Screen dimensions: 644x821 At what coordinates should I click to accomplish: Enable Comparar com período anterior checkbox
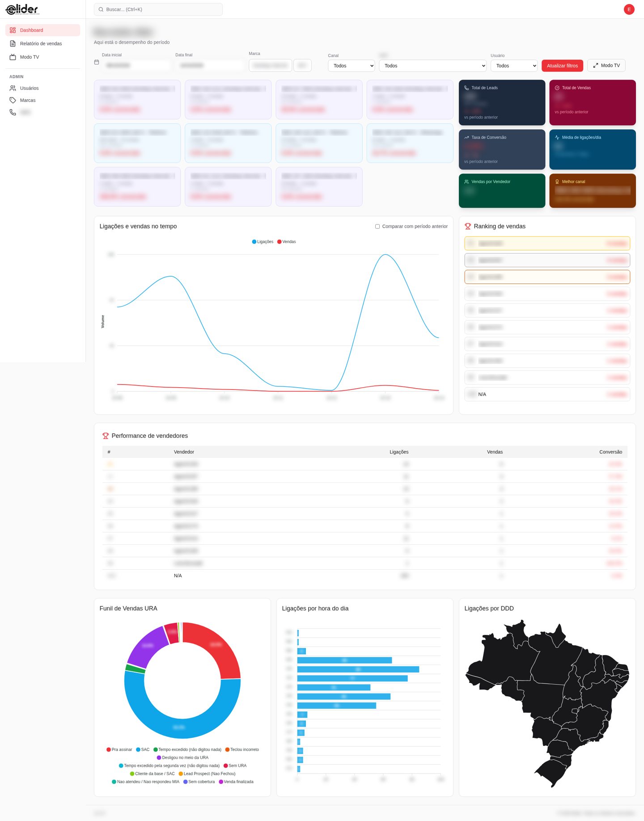click(377, 227)
